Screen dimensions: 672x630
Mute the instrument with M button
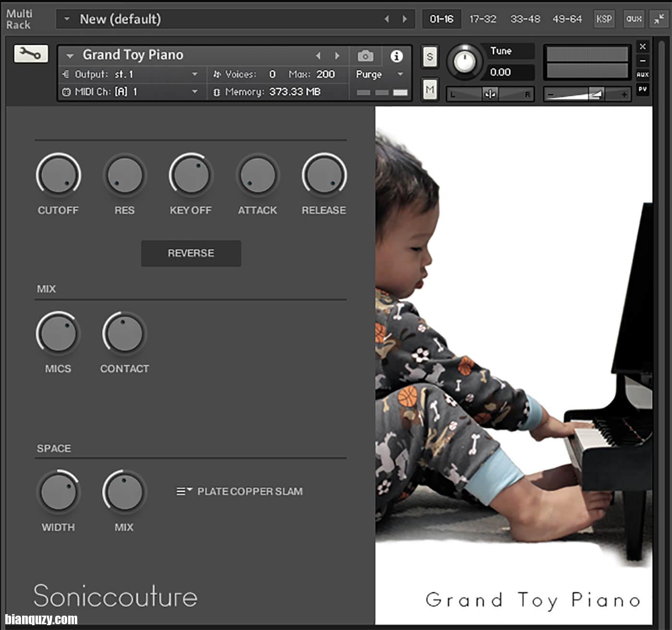click(430, 90)
